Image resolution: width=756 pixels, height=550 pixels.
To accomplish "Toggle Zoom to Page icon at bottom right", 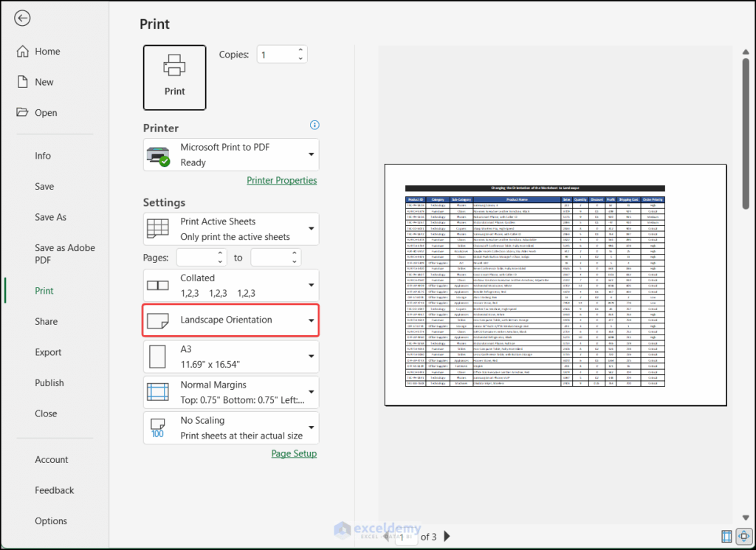I will pyautogui.click(x=744, y=536).
